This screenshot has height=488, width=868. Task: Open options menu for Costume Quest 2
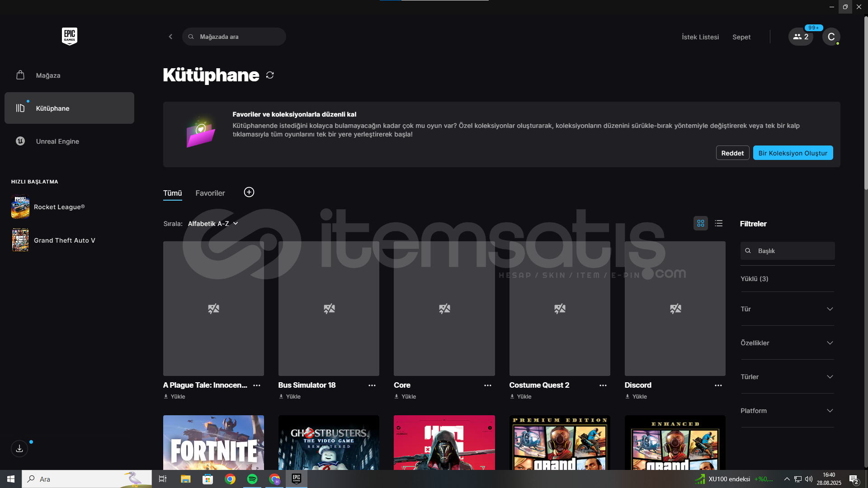click(x=603, y=385)
